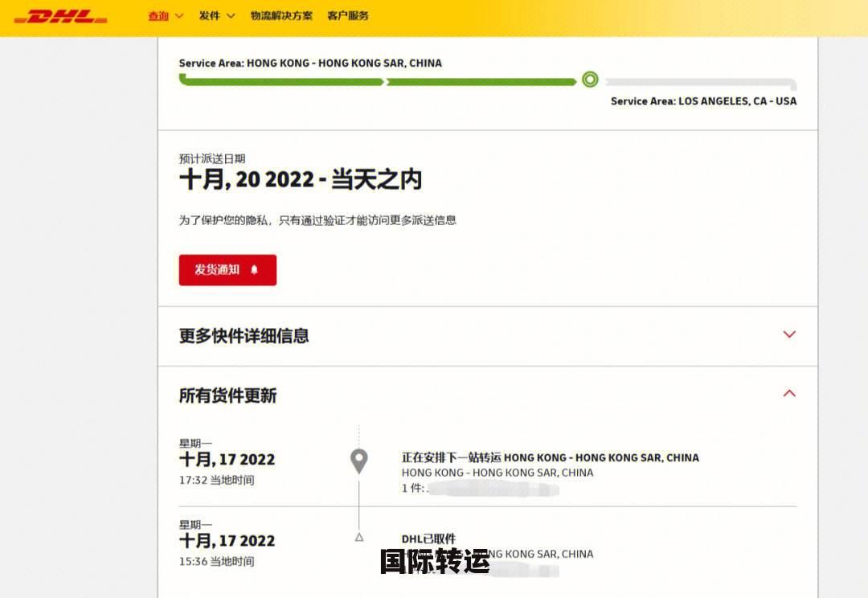The image size is (868, 598).
Task: Click the privacy notice 为了保护您的隐私 text
Action: pyautogui.click(x=317, y=220)
